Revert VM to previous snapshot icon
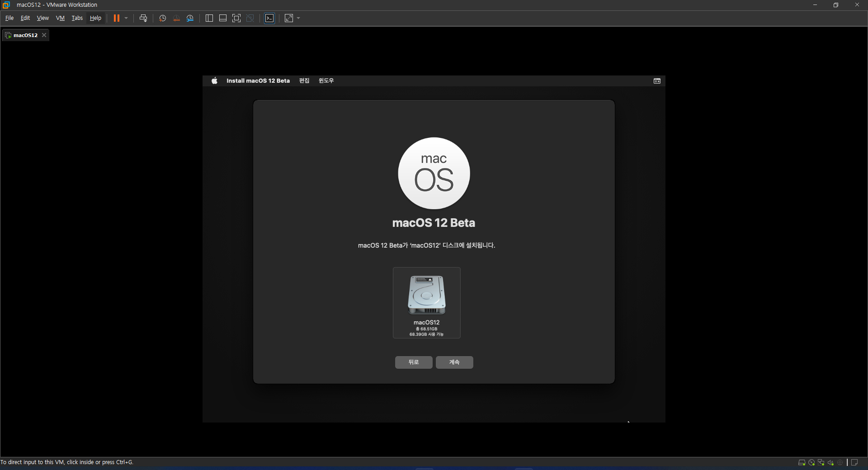The width and height of the screenshot is (868, 470). coord(176,18)
